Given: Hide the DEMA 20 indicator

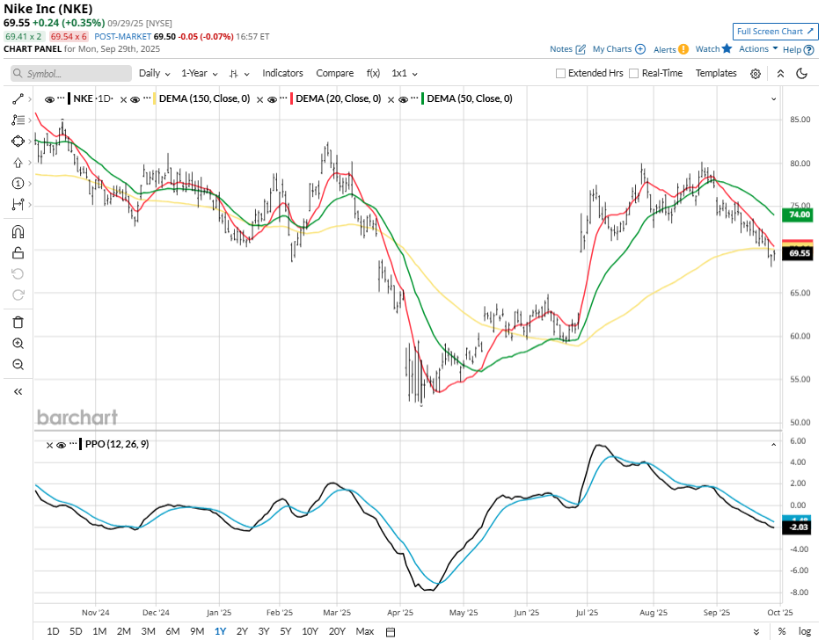Looking at the screenshot, I should (x=272, y=99).
